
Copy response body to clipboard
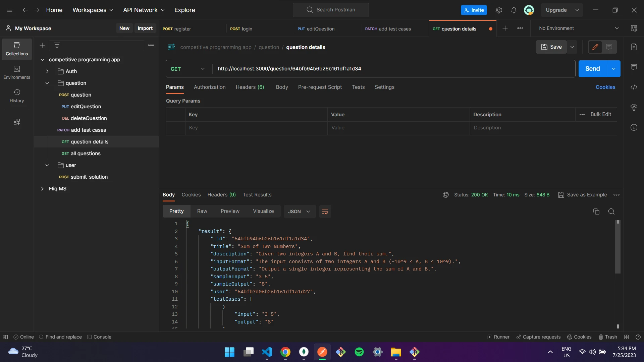(x=596, y=212)
